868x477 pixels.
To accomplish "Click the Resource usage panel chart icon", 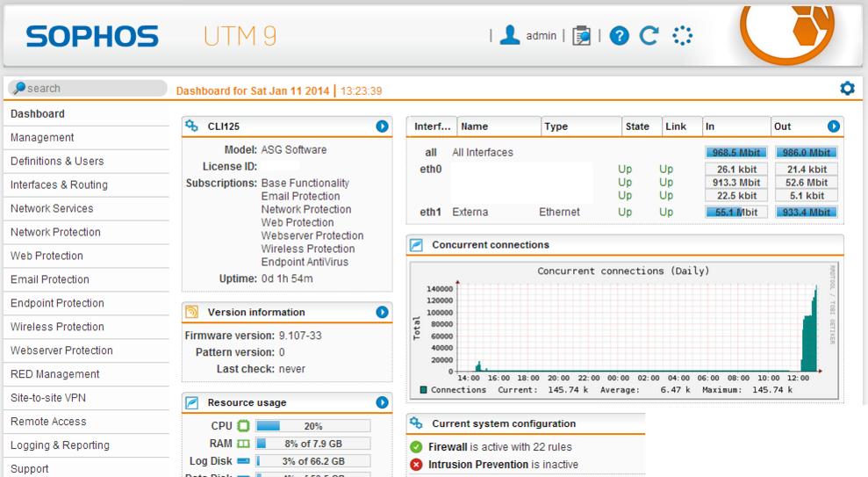I will pos(191,402).
